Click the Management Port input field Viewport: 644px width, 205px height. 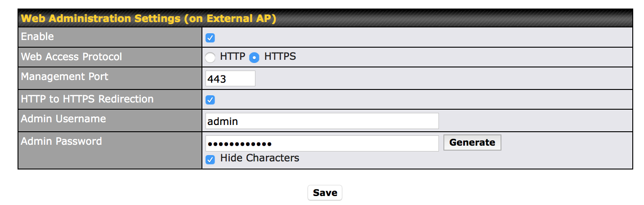(x=230, y=79)
